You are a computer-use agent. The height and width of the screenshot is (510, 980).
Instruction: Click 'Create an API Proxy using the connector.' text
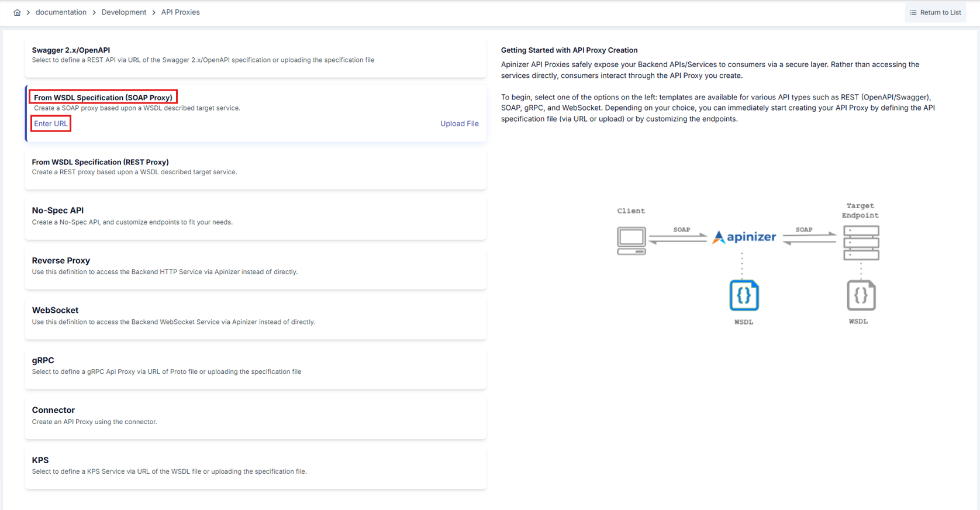tap(94, 422)
